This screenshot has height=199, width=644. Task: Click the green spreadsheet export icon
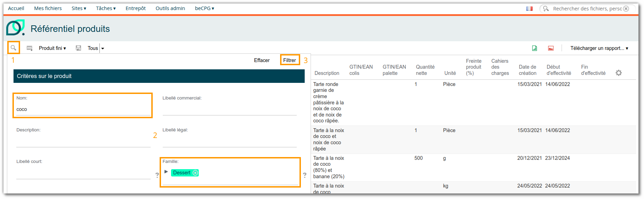(535, 48)
